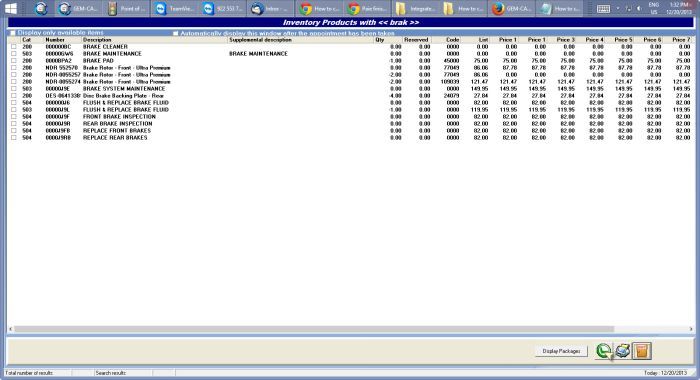Check the box for BRAKE PAD row
Image resolution: width=700 pixels, height=380 pixels.
pos(14,61)
